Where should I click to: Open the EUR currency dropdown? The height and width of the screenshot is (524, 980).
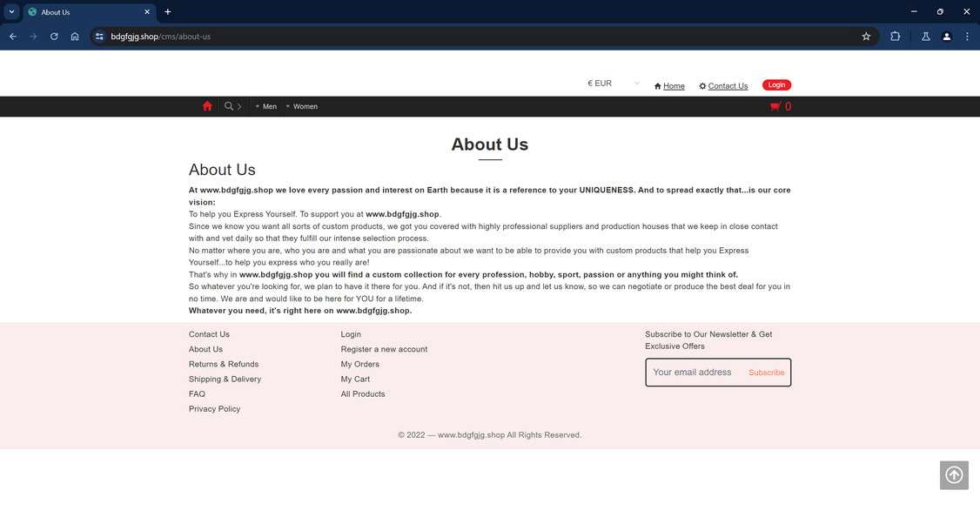point(614,84)
